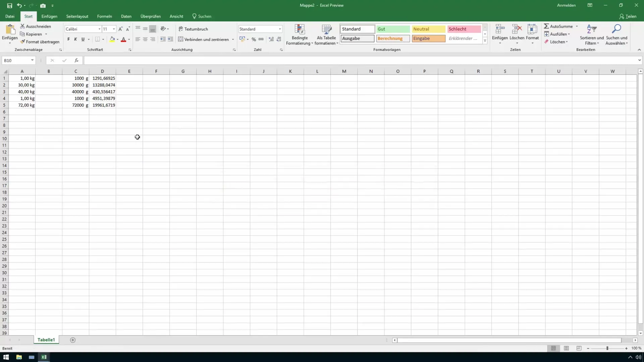644x362 pixels.
Task: Decrease the cell indent
Action: pyautogui.click(x=163, y=39)
